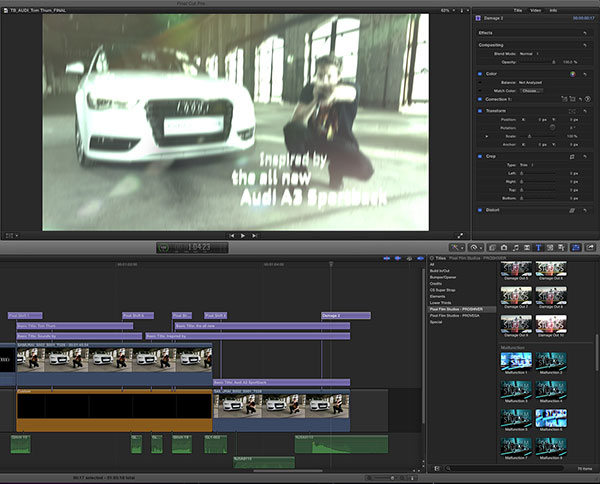Screen dimensions: 600x484
Task: Click the timeline playhead marker
Action: 331,264
